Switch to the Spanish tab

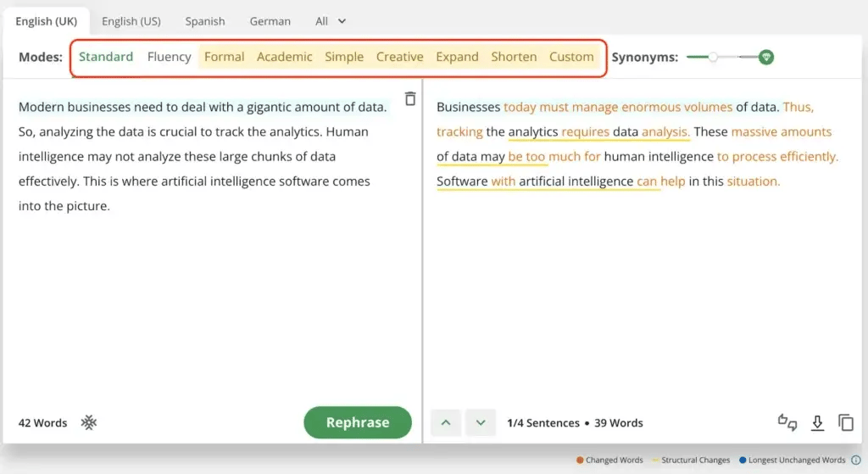[205, 21]
